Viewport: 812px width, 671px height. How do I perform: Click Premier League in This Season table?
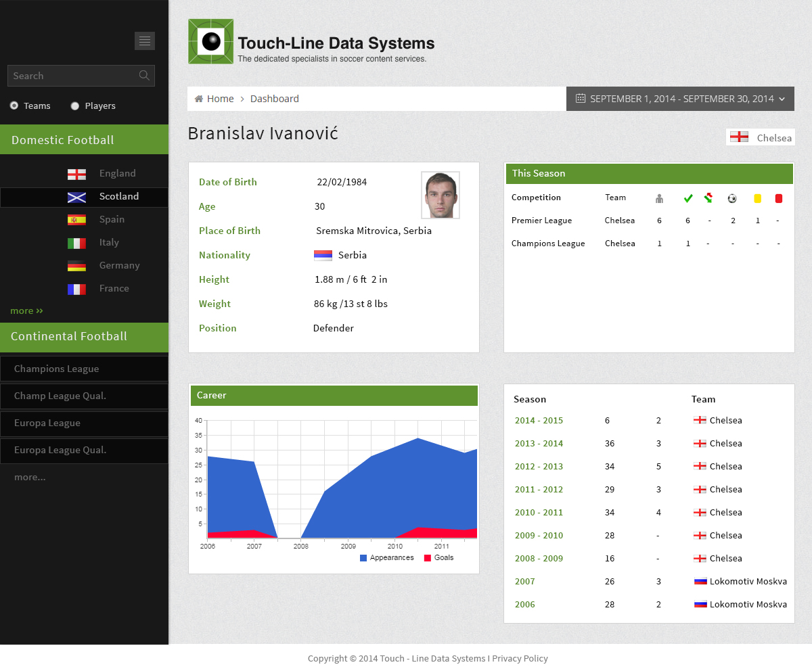pyautogui.click(x=541, y=221)
